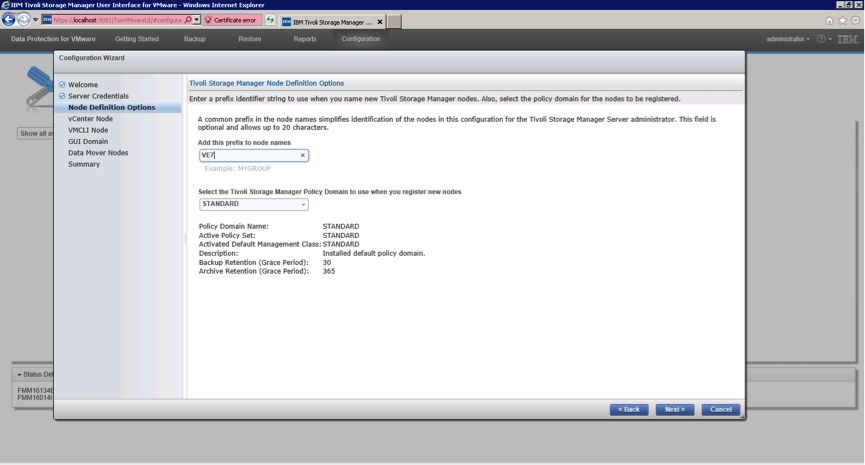Open the address bar autocomplete dropdown
Image resolution: width=865 pixels, height=465 pixels.
coord(196,20)
